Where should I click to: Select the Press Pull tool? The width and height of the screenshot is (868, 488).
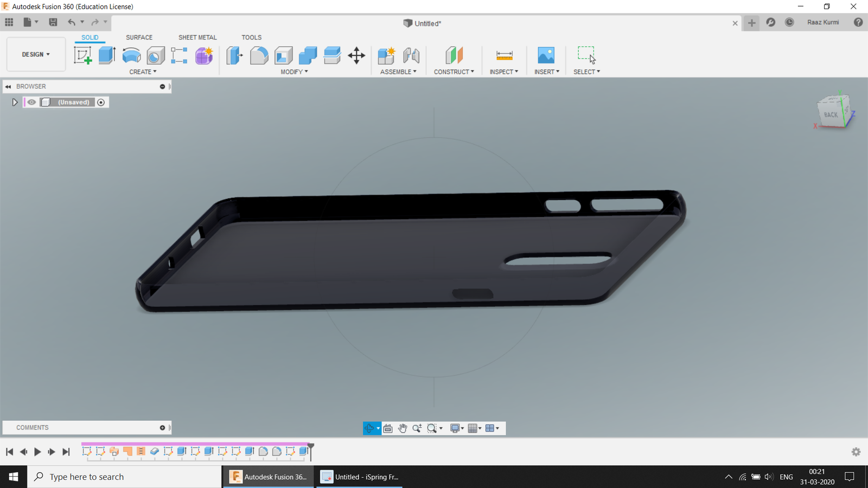pos(234,55)
